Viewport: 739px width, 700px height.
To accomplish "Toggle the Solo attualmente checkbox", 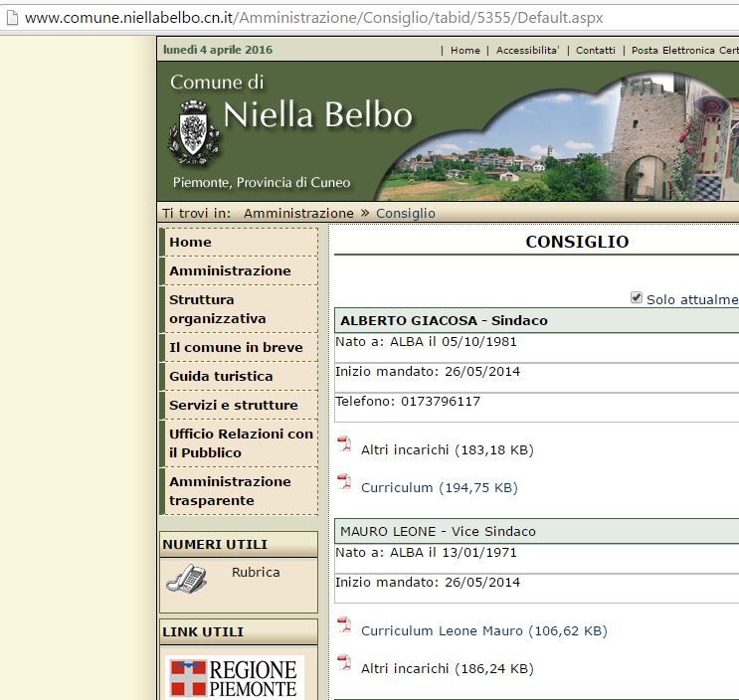I will [x=637, y=298].
